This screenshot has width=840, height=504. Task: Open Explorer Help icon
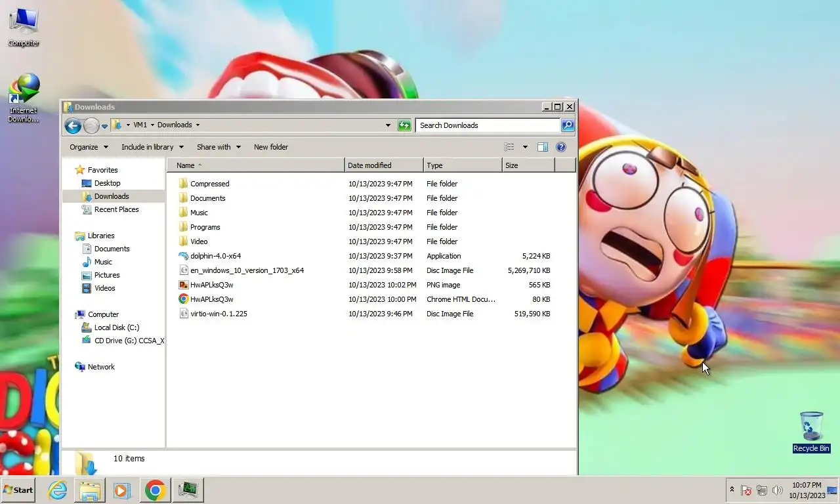tap(561, 147)
